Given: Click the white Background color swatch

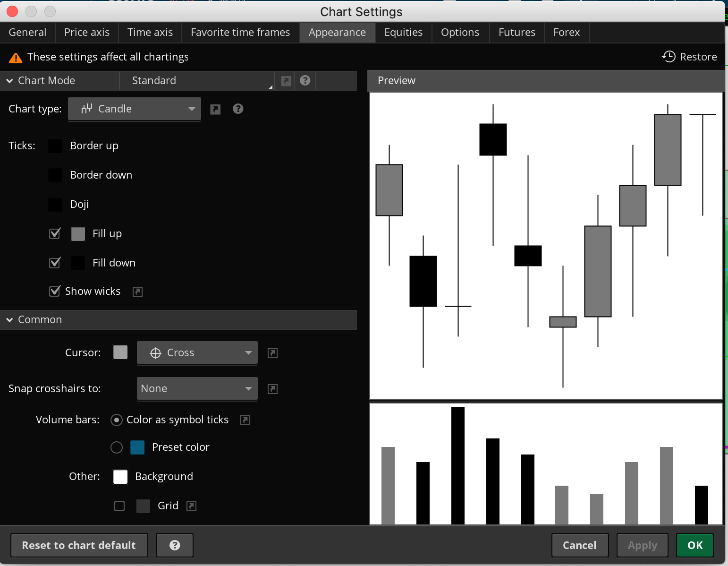Looking at the screenshot, I should pos(120,477).
